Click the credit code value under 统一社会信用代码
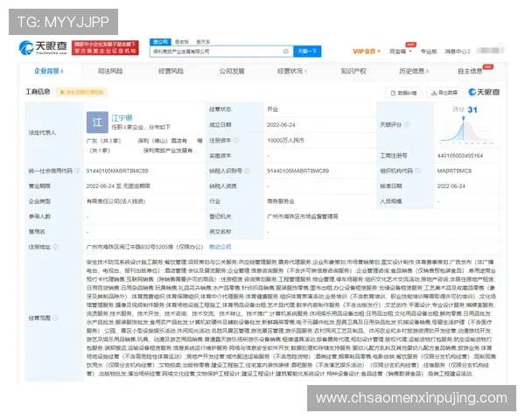 [117, 171]
